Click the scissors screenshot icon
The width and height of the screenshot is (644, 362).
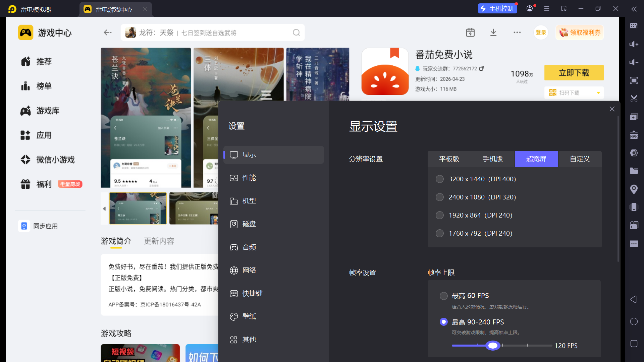(634, 99)
